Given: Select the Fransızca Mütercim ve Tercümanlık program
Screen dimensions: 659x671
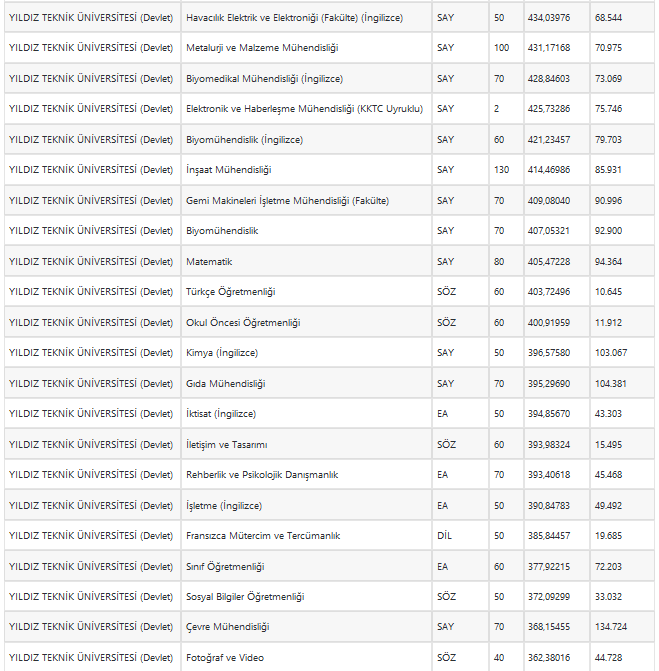Looking at the screenshot, I should (263, 536).
